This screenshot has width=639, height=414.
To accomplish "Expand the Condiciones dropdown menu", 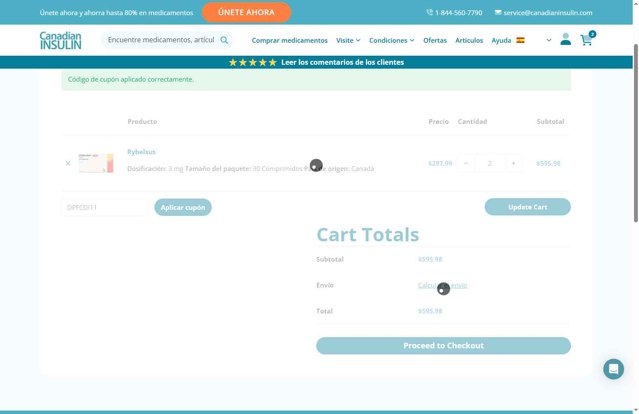I will [x=392, y=40].
